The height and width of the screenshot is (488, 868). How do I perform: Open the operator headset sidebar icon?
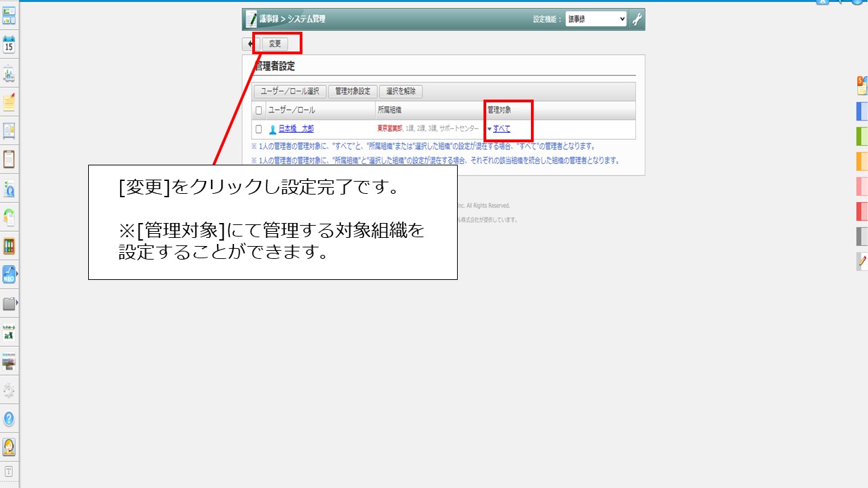[9, 447]
